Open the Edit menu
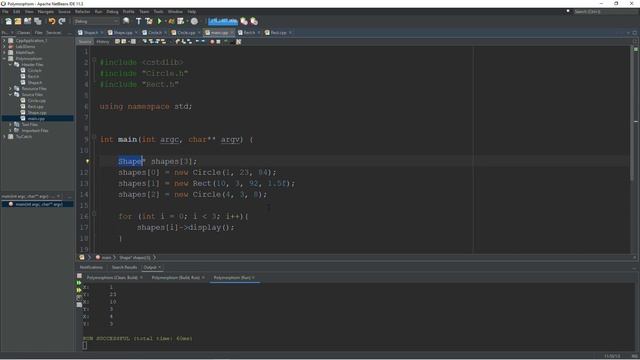The width and height of the screenshot is (640, 360). [16, 11]
